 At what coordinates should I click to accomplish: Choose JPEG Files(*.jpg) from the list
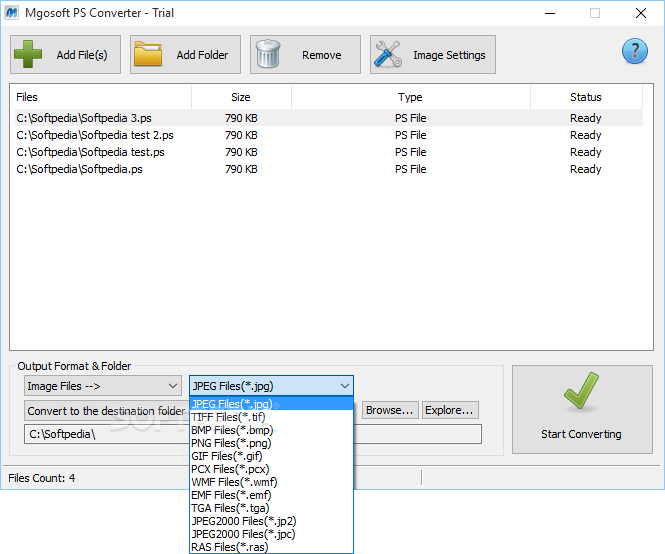click(x=271, y=403)
